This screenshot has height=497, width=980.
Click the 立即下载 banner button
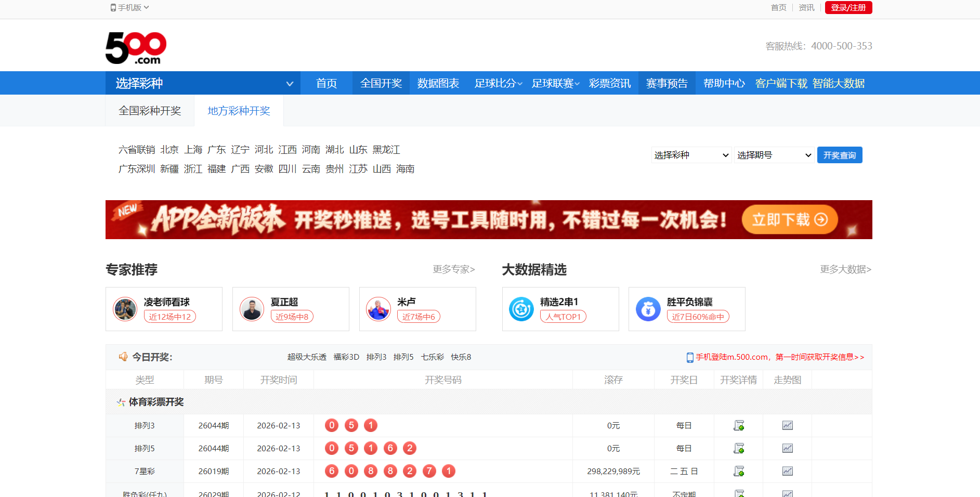pyautogui.click(x=789, y=219)
